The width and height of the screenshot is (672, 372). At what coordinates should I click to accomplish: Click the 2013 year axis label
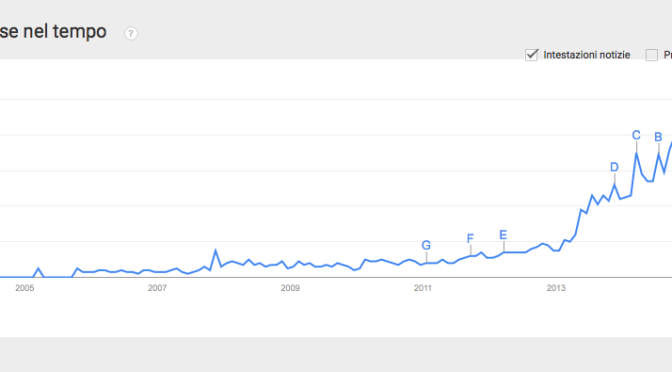[556, 288]
